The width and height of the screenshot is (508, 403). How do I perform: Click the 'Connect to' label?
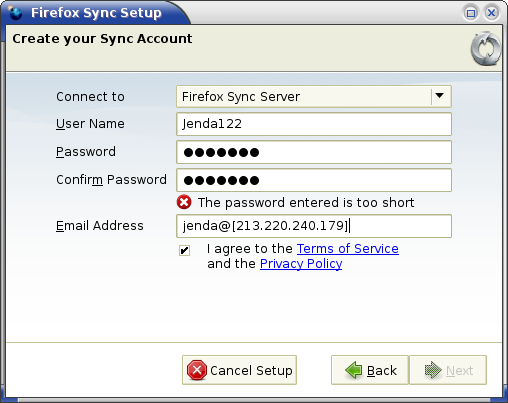coord(90,97)
